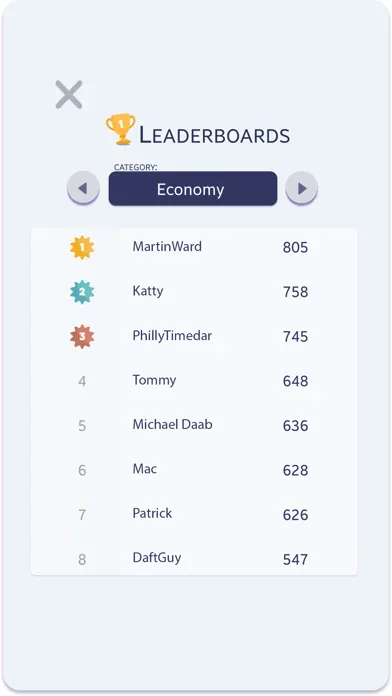Click the teal second-place badge
This screenshot has height=696, width=392.
point(82,292)
